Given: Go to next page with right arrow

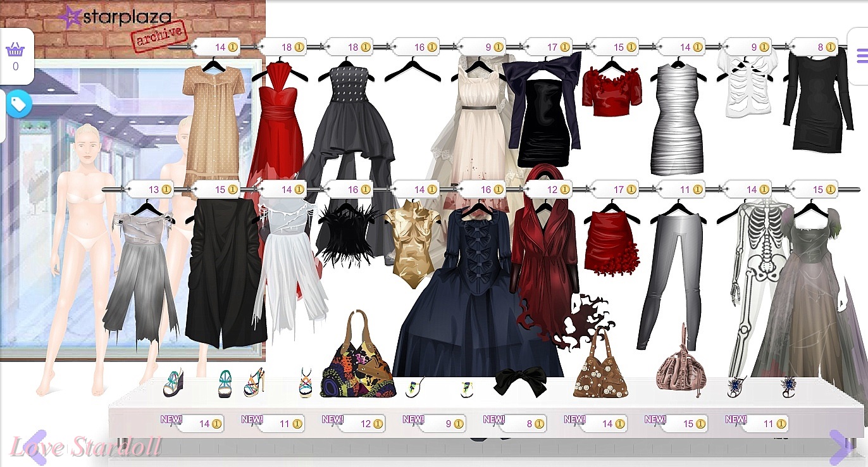Looking at the screenshot, I should point(841,447).
